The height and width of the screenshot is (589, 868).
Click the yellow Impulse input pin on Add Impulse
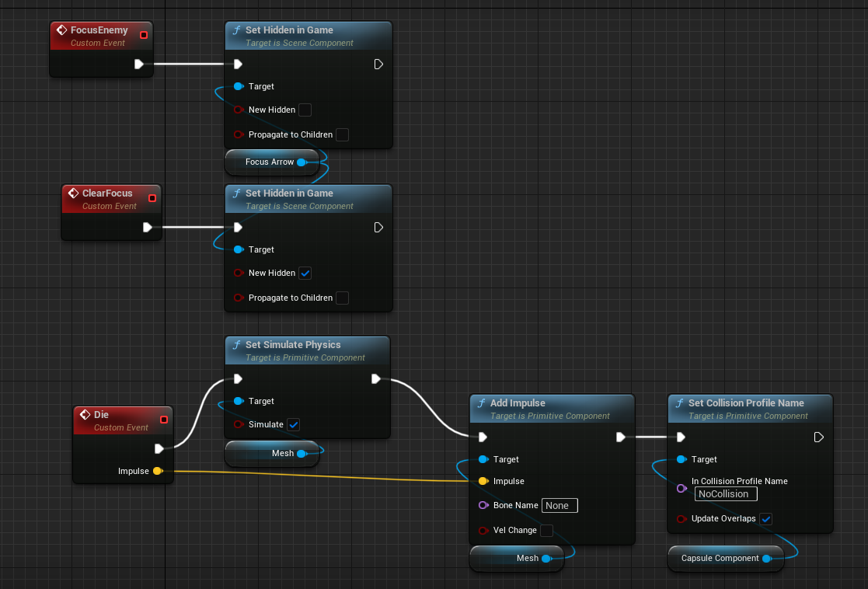coord(483,481)
